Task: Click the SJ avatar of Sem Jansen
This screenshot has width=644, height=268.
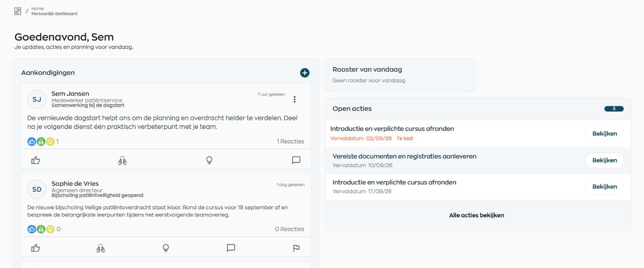Action: tap(37, 99)
